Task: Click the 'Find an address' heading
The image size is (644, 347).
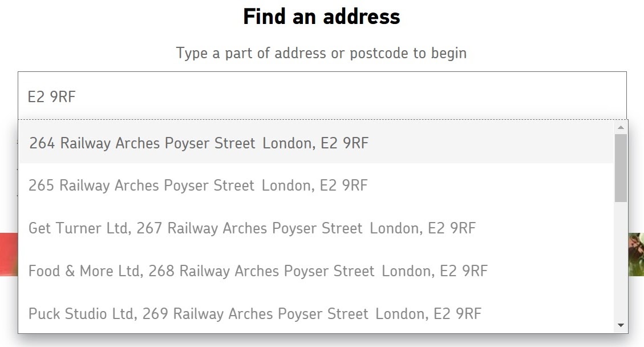Action: (322, 17)
